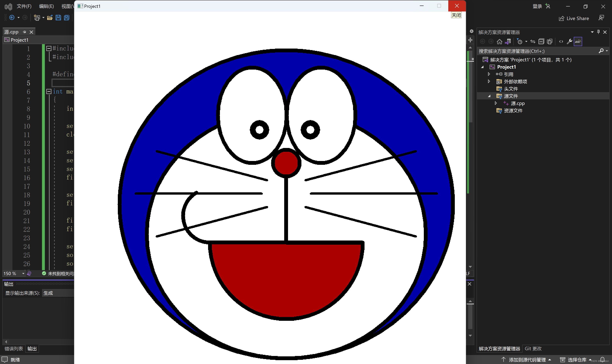
Task: Open the 文件(F) menu
Action: click(x=24, y=6)
